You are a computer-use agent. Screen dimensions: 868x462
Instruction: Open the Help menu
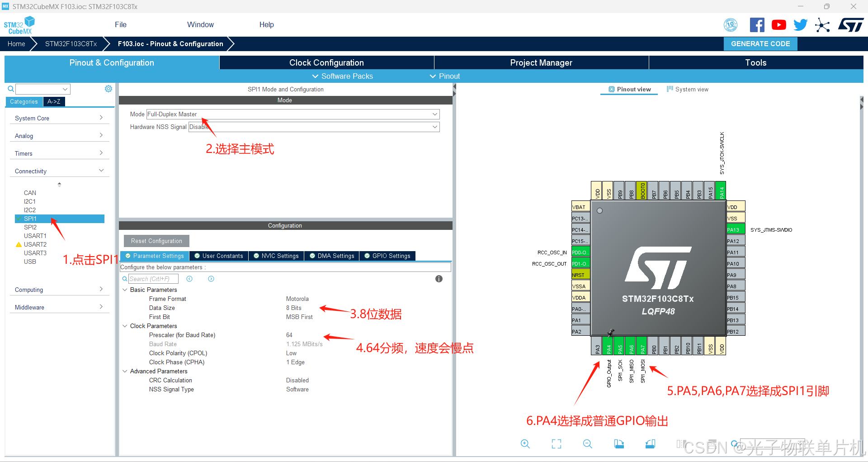pos(266,24)
